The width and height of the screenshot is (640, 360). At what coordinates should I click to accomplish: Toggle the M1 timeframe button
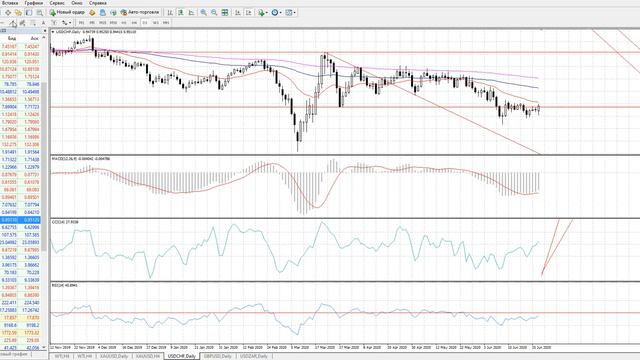pyautogui.click(x=81, y=23)
